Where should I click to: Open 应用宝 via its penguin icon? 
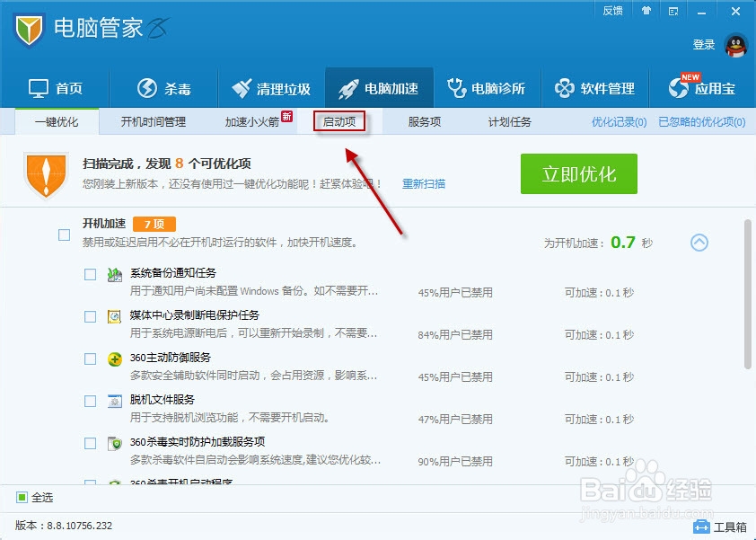678,87
